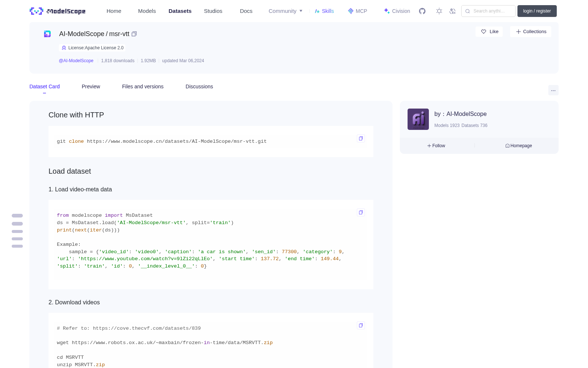Like this dataset
This screenshot has width=588, height=368.
click(490, 32)
